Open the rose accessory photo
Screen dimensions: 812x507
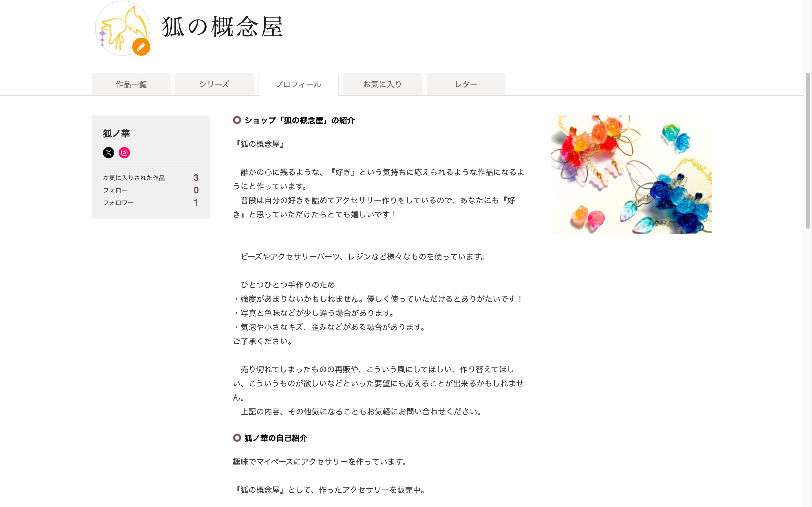click(x=631, y=174)
